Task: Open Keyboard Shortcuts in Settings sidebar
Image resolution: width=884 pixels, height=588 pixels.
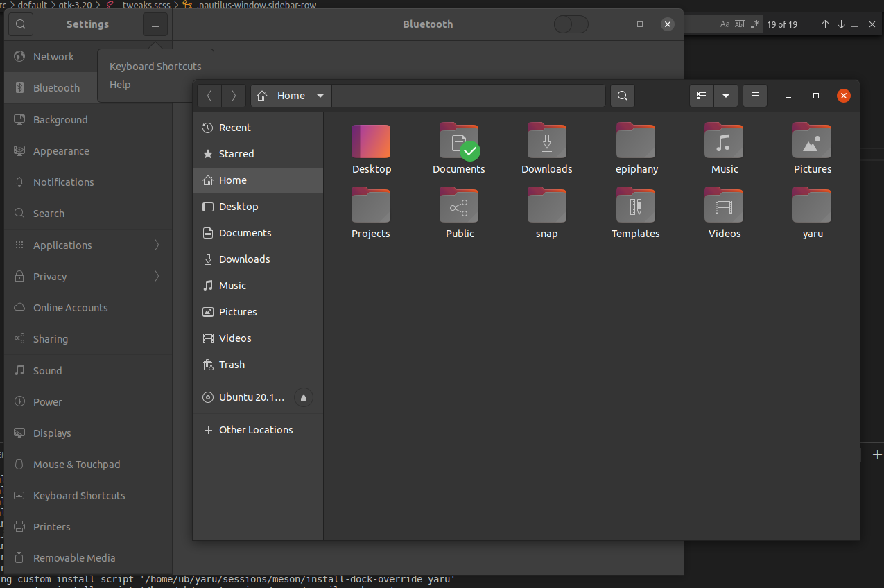Action: click(88, 495)
